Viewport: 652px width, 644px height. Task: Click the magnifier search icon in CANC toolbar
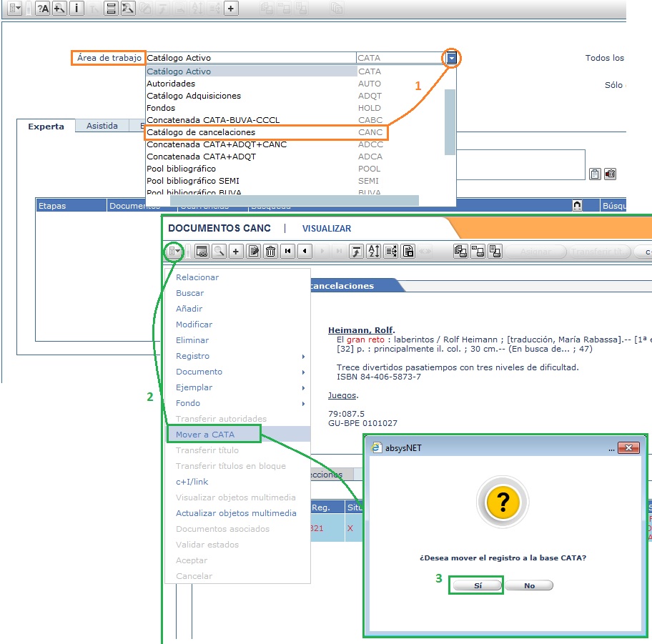[x=218, y=251]
